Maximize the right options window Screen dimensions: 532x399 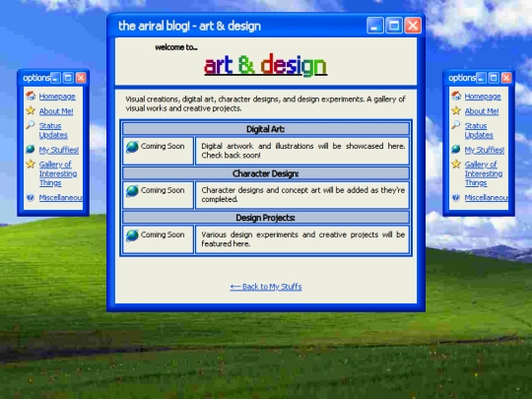click(494, 78)
